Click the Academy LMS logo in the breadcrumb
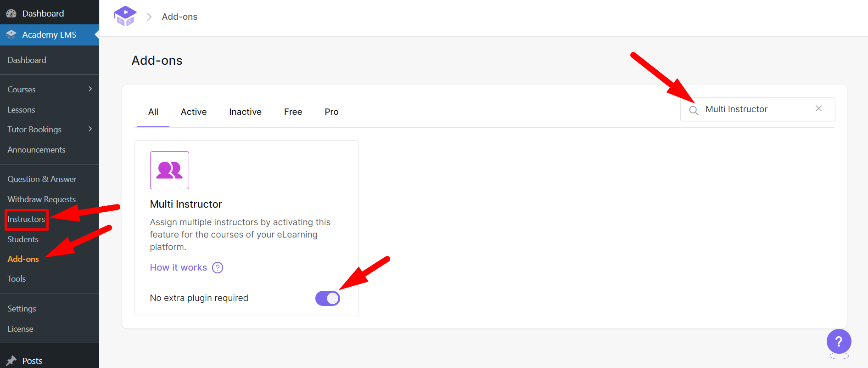This screenshot has width=868, height=368. tap(125, 16)
